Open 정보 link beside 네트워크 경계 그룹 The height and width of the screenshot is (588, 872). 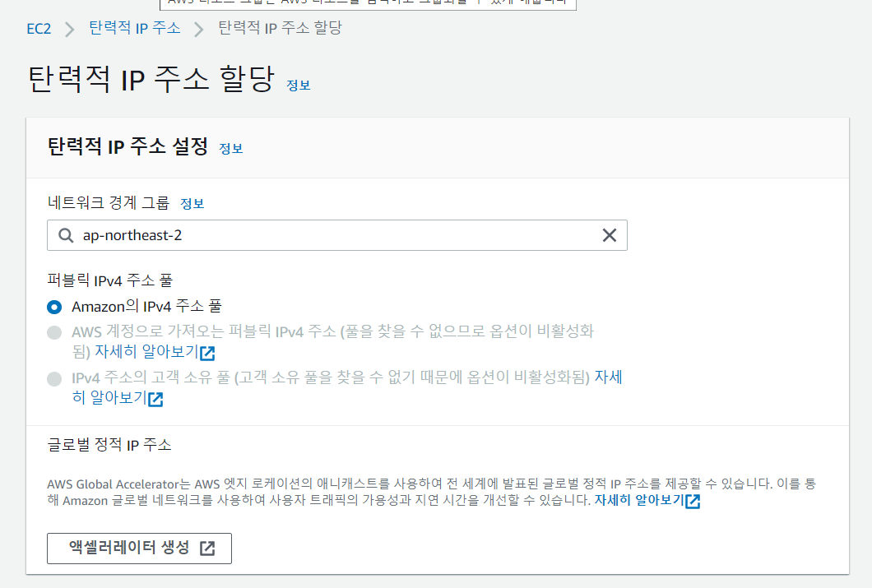click(192, 203)
